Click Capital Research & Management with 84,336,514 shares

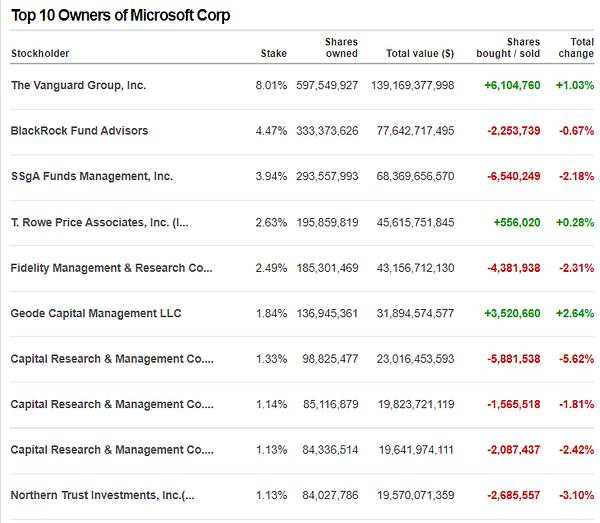[x=112, y=450]
